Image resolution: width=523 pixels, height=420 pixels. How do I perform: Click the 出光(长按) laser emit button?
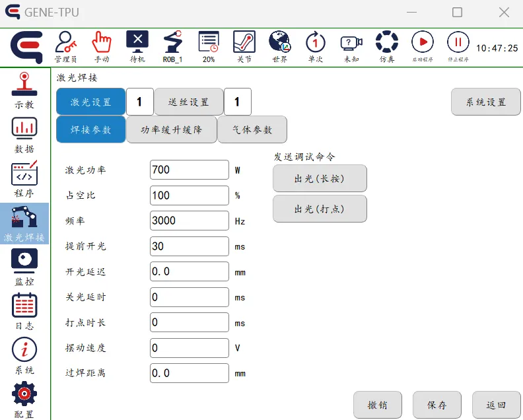(x=320, y=178)
